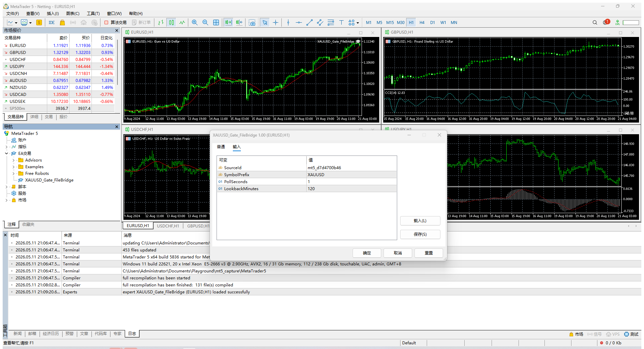Switch to the 普通 tab in dialog

pyautogui.click(x=221, y=147)
